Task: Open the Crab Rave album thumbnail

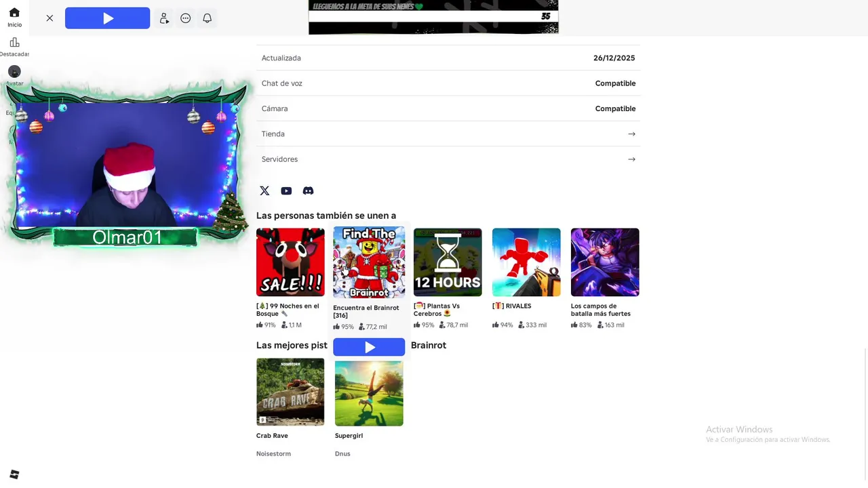Action: click(290, 392)
